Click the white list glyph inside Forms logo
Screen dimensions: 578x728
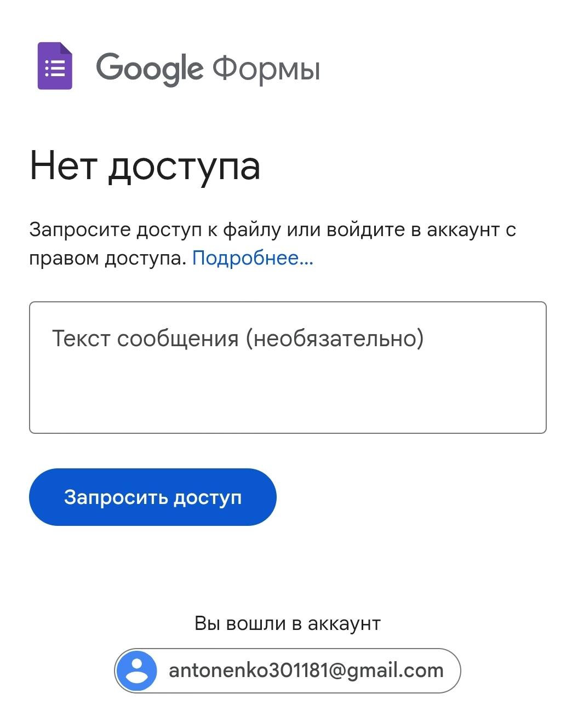click(55, 69)
